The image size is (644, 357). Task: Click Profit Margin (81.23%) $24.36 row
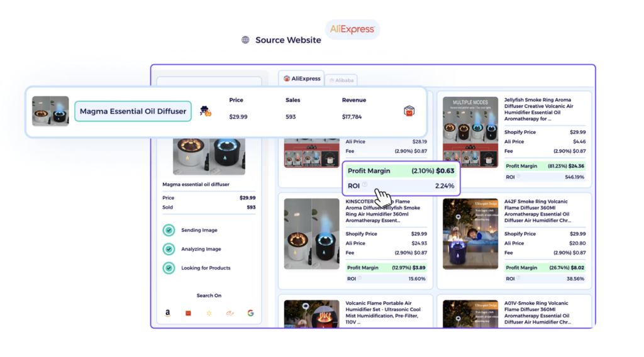[545, 166]
